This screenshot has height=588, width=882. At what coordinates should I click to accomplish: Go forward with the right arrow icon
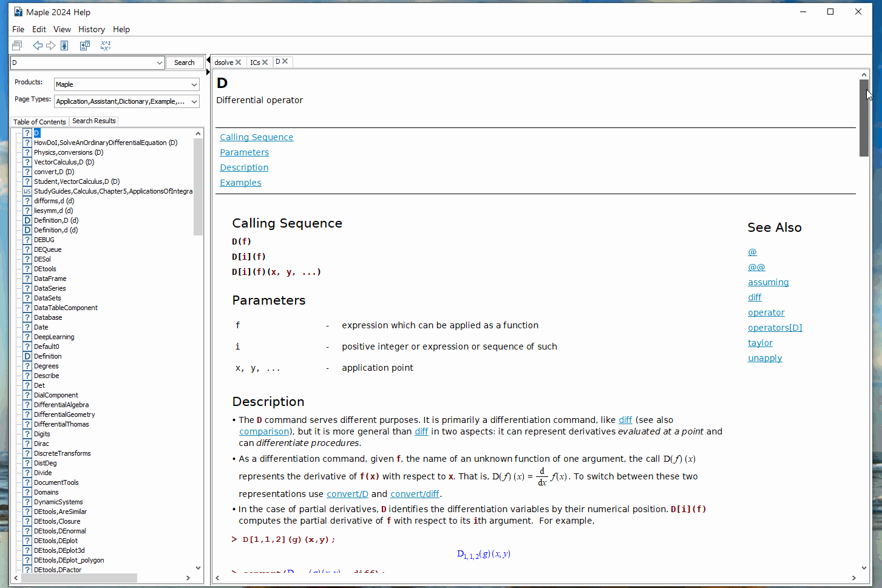click(x=51, y=46)
